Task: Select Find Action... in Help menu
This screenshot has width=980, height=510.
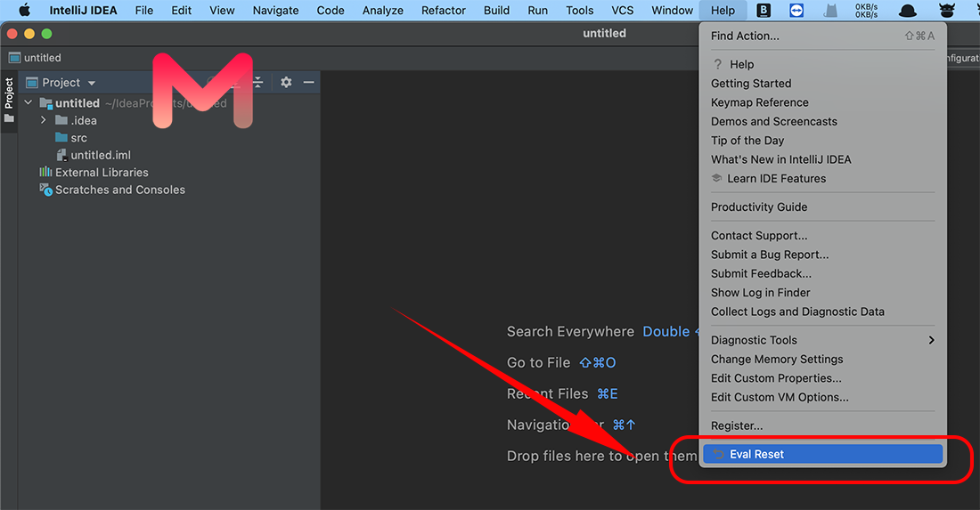Action: 822,36
